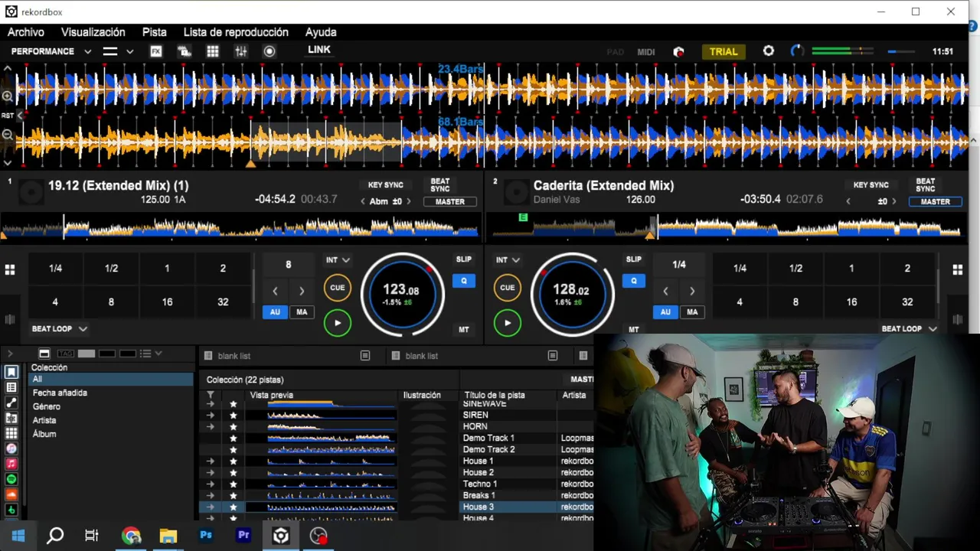Open the Collection bookmark icon in sidebar
This screenshot has height=551, width=980.
(11, 373)
